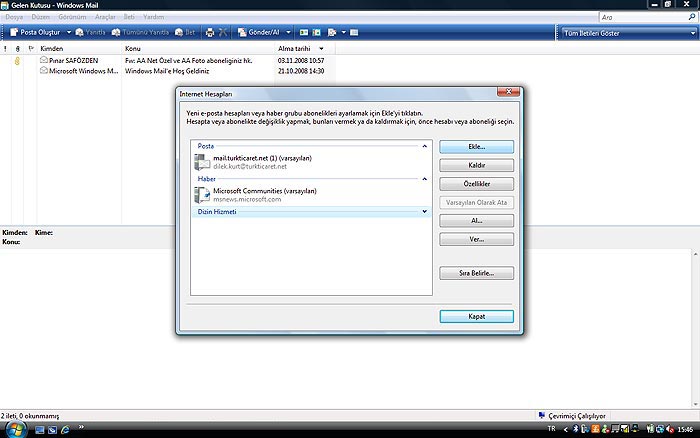The image size is (700, 438).
Task: Launch Internet Explorer from quick launch
Action: pyautogui.click(x=65, y=430)
